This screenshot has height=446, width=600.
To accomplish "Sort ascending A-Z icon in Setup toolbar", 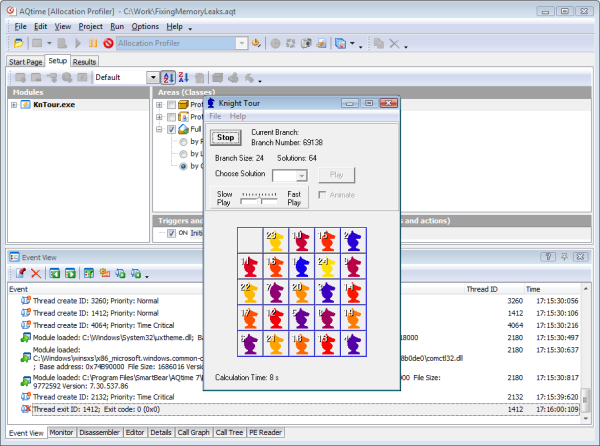I will point(168,78).
